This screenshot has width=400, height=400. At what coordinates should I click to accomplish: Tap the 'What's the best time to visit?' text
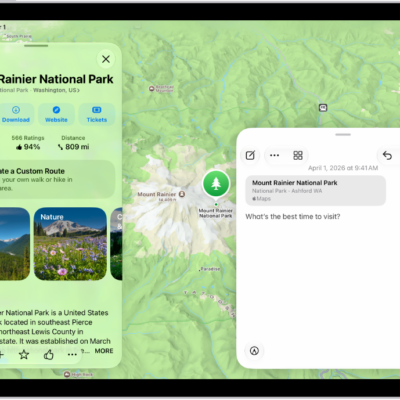pos(293,217)
